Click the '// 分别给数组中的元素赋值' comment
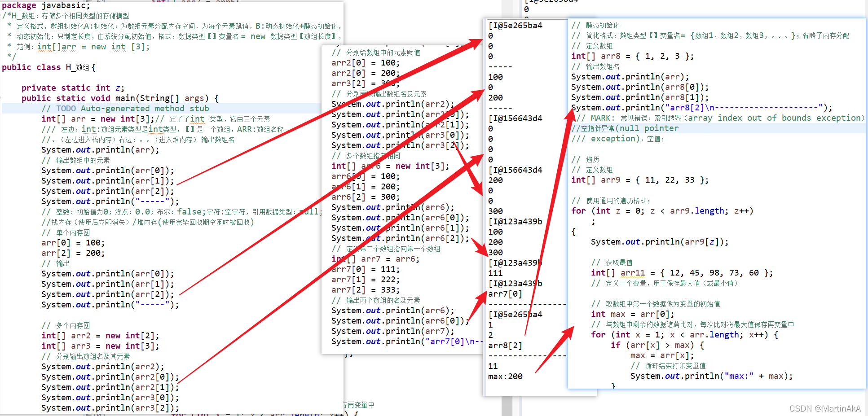 pyautogui.click(x=376, y=53)
